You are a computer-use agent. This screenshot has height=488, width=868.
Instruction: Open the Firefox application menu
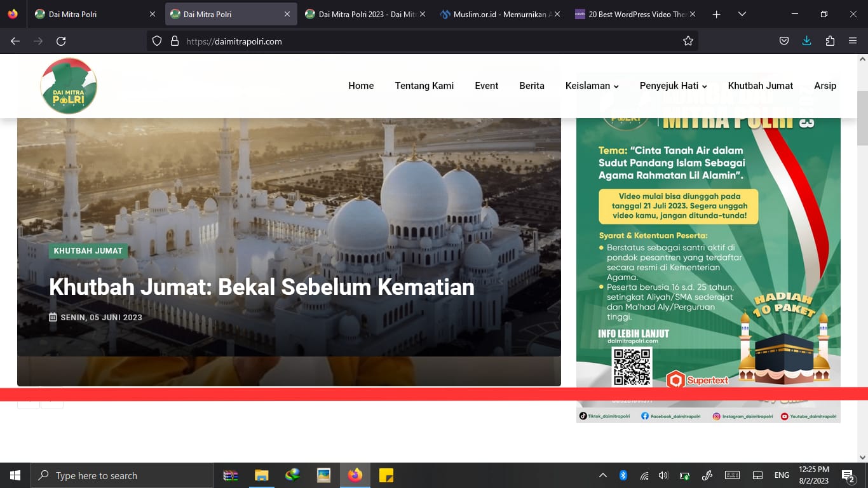pos(853,41)
